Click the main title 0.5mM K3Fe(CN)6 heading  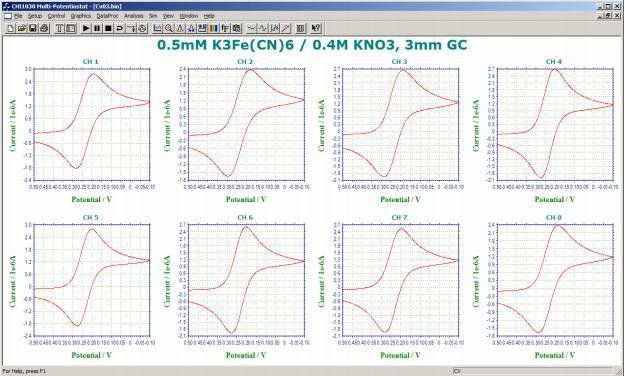click(x=312, y=45)
